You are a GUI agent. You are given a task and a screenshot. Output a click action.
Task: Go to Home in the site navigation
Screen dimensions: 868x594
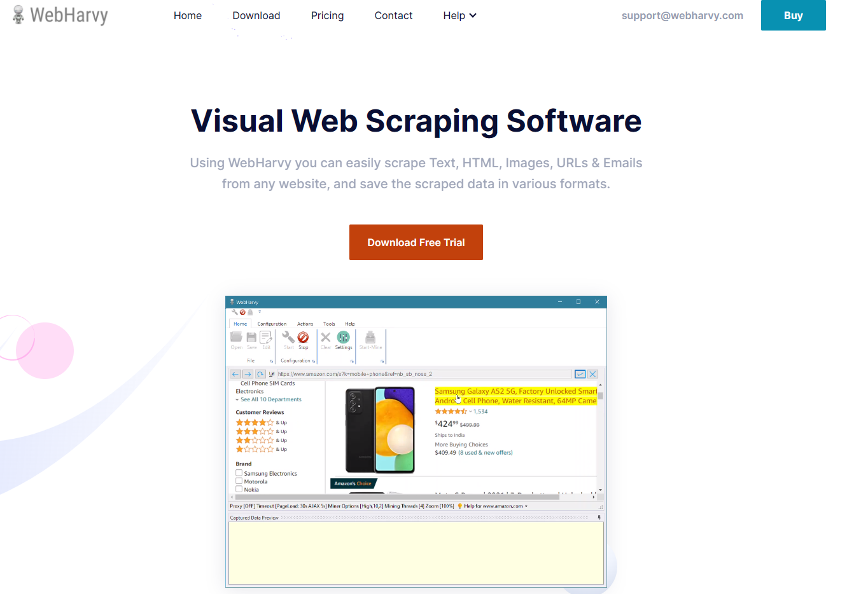point(188,15)
